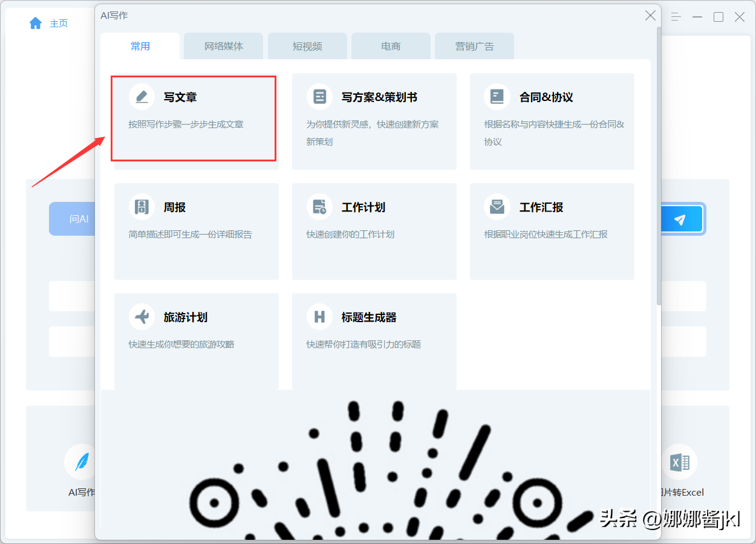The width and height of the screenshot is (756, 544).
Task: Select the AI写作 feather icon
Action: click(x=78, y=461)
